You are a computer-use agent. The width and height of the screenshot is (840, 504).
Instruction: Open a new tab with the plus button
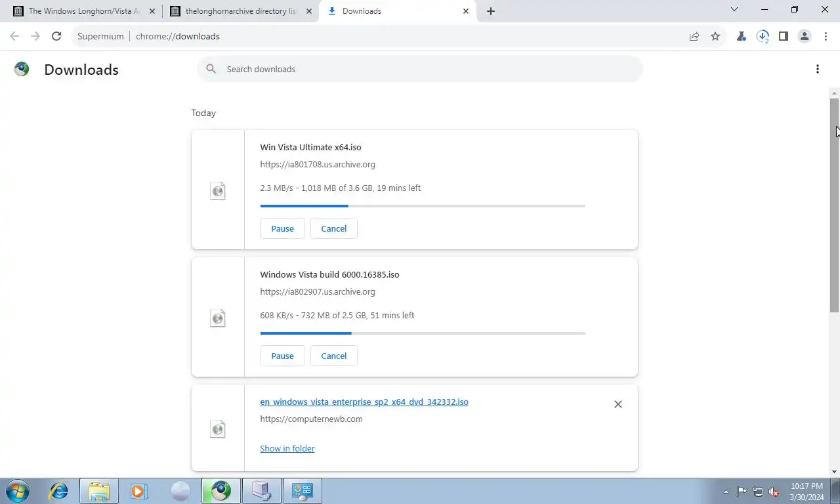491,11
